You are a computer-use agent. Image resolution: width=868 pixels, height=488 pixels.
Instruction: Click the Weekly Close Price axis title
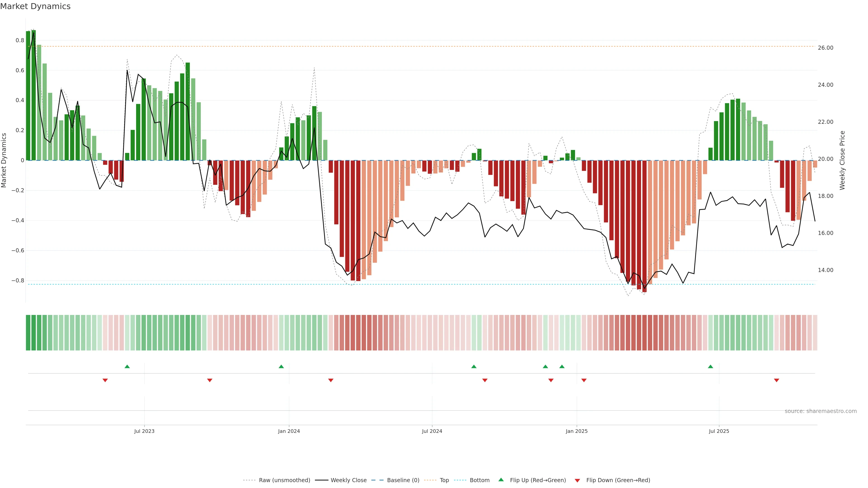pyautogui.click(x=842, y=160)
